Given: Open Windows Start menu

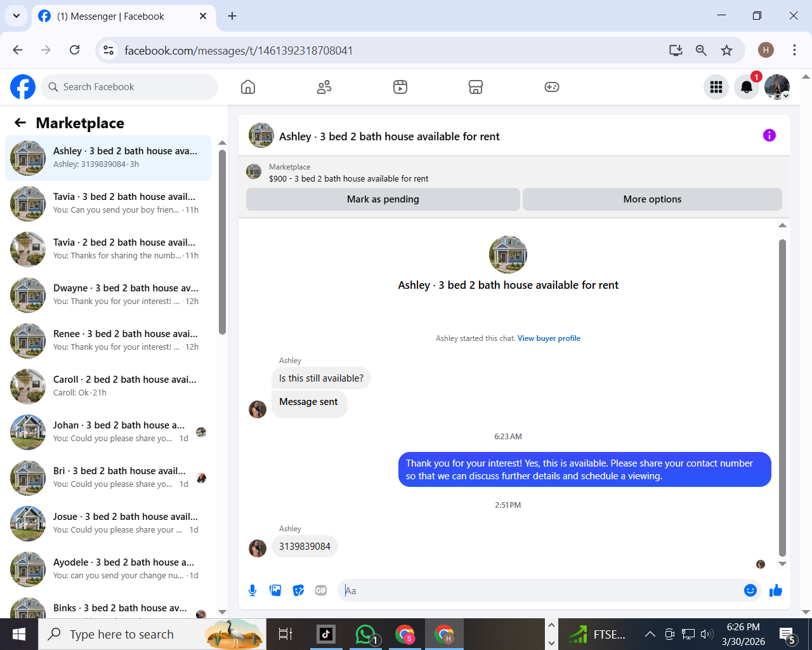Looking at the screenshot, I should click(19, 634).
